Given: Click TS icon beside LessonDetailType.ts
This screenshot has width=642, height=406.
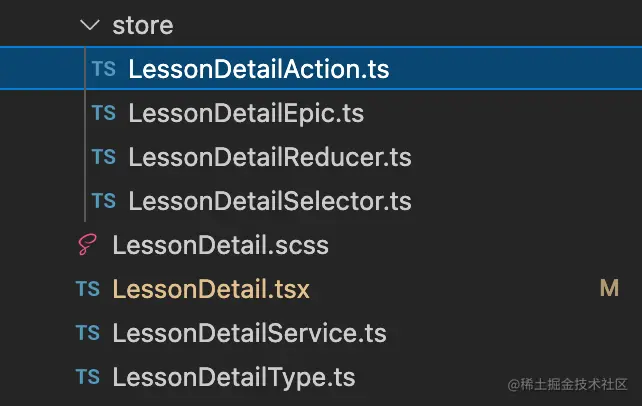Looking at the screenshot, I should [87, 377].
